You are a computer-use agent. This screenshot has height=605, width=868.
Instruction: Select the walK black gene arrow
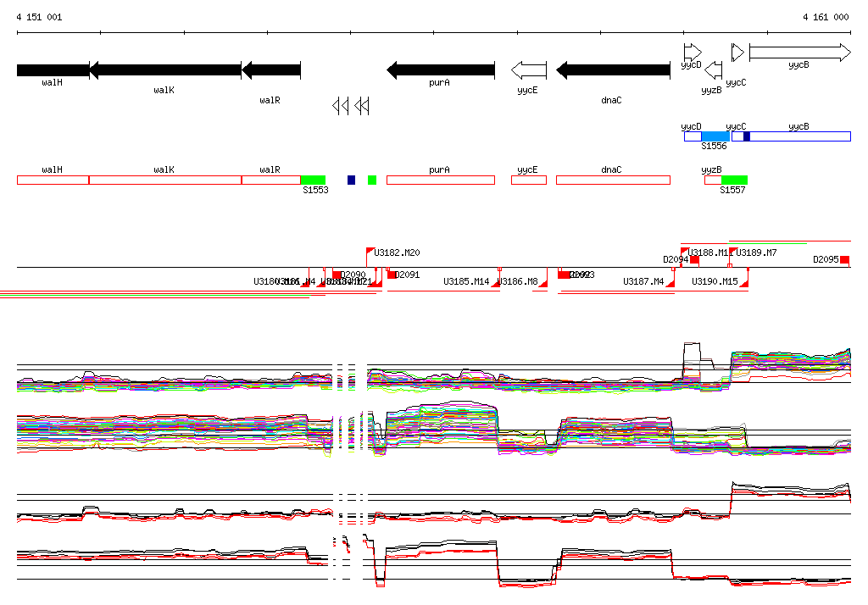pos(165,70)
